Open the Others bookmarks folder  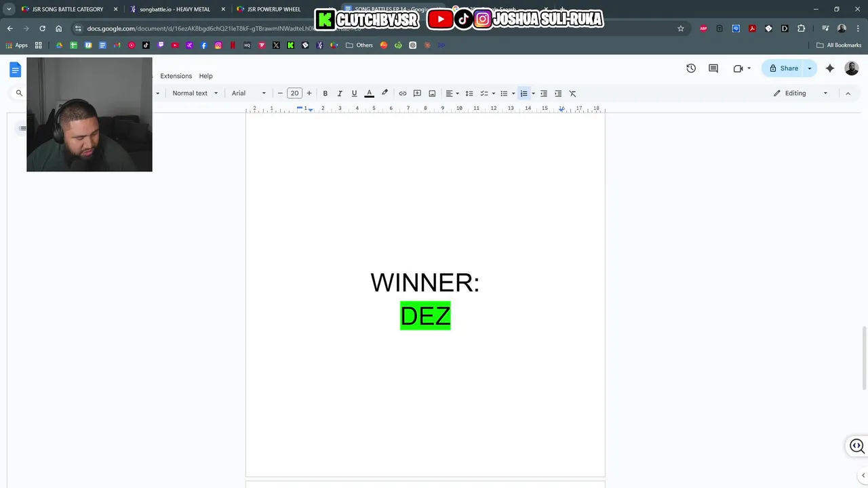pos(359,45)
